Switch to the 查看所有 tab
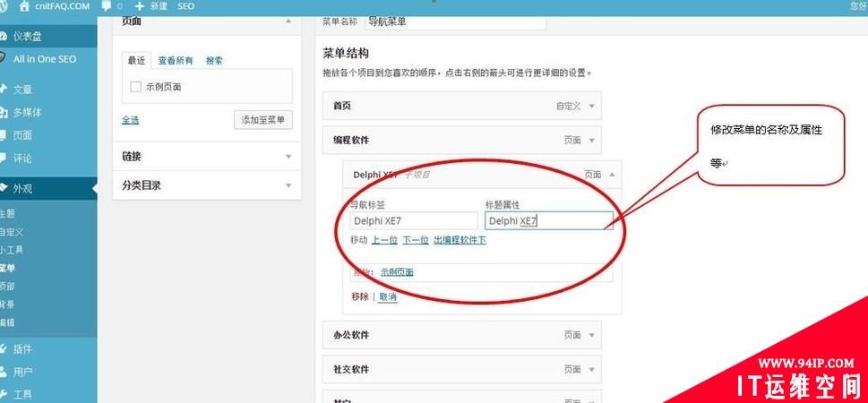868x403 pixels. pos(176,61)
